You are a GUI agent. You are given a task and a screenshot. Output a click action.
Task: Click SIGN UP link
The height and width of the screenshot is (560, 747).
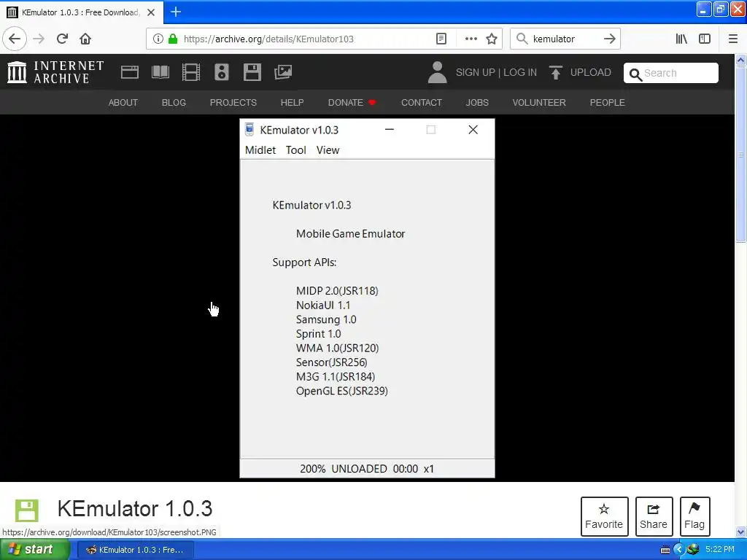click(475, 72)
